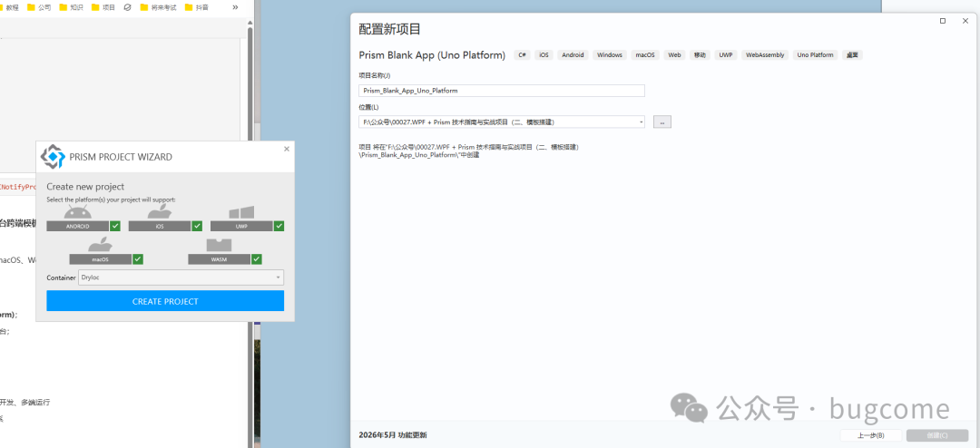Expand the 位置 location dropdown arrow
This screenshot has height=448, width=980.
click(641, 122)
